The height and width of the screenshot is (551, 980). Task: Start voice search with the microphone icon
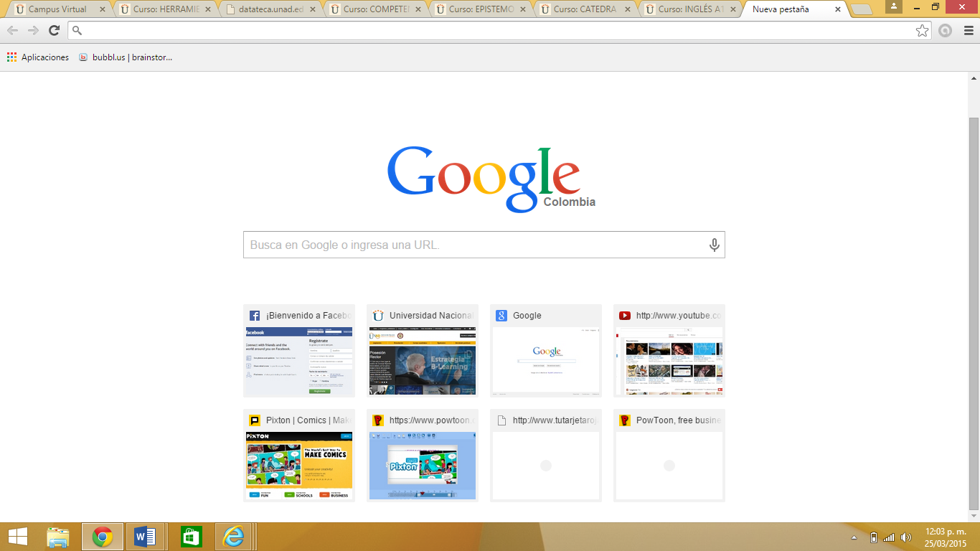click(x=715, y=245)
